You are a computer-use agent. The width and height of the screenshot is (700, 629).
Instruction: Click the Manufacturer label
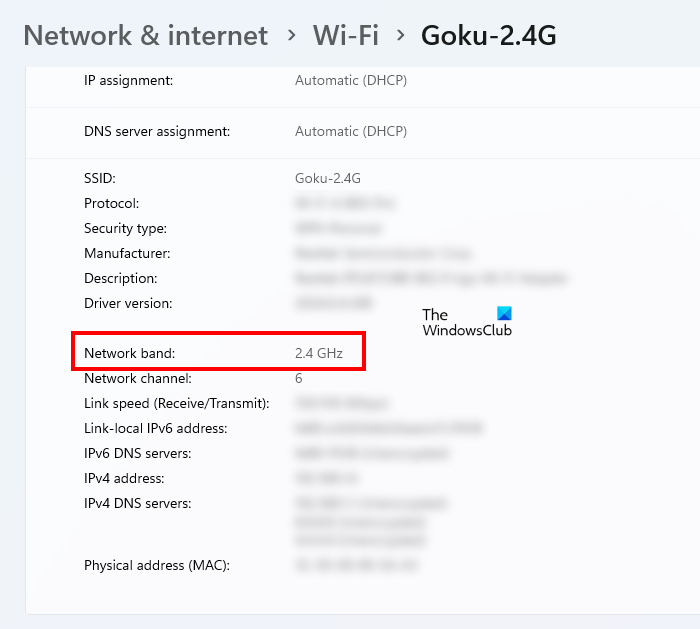(127, 253)
